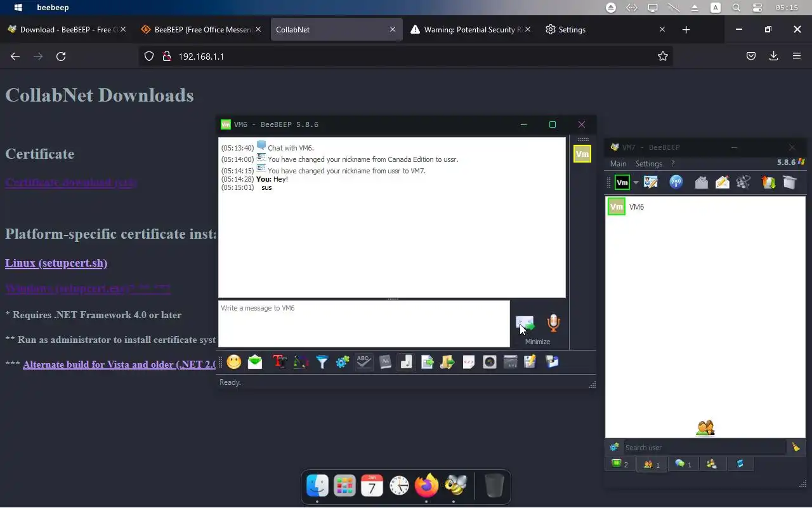Click the edit profile icon in VM7 toolbar
This screenshot has width=812, height=508.
point(651,183)
